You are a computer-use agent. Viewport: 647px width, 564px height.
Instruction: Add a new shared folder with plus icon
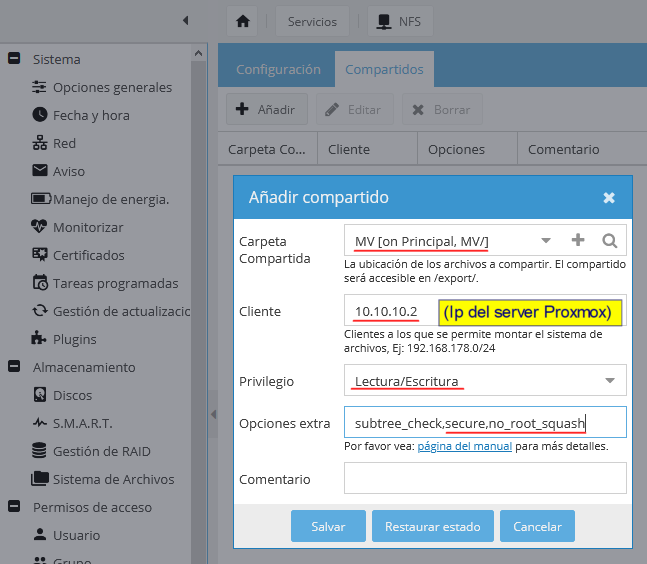(578, 240)
